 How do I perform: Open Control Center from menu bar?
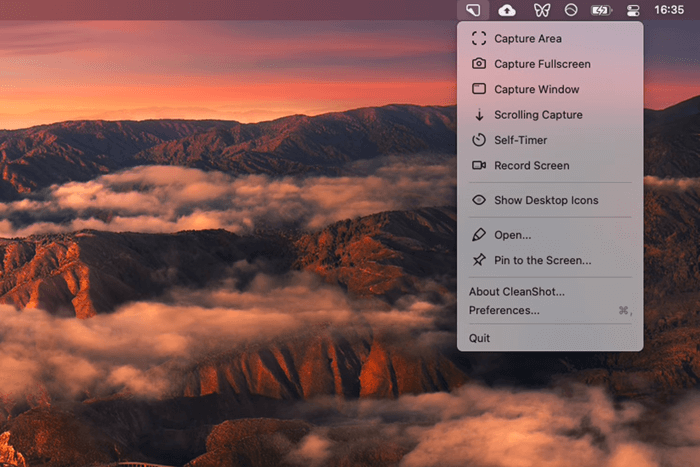point(633,10)
